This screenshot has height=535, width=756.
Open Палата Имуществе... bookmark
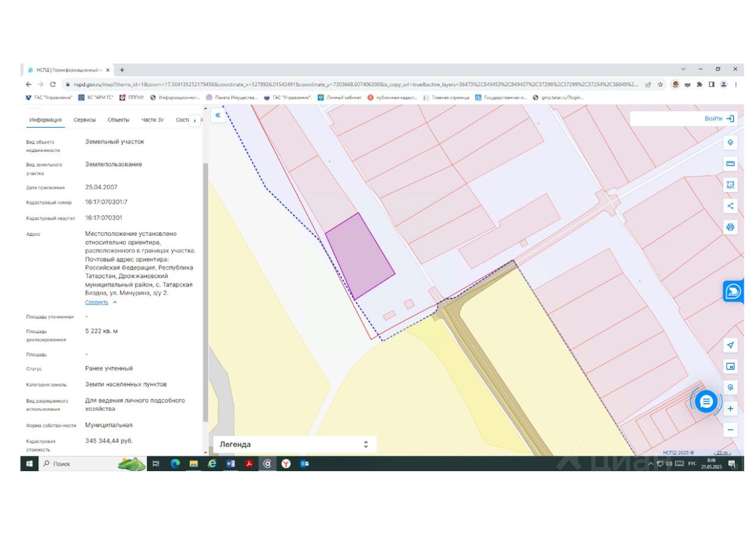click(x=232, y=98)
